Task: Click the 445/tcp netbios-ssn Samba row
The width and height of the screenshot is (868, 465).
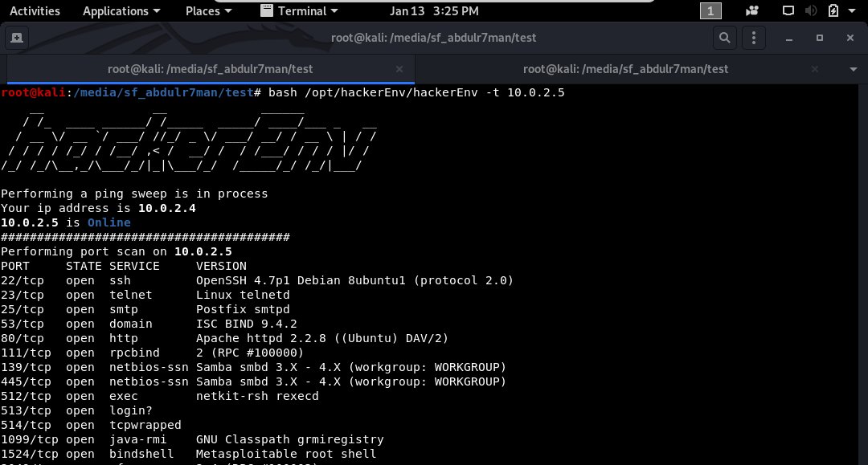Action: coord(253,381)
